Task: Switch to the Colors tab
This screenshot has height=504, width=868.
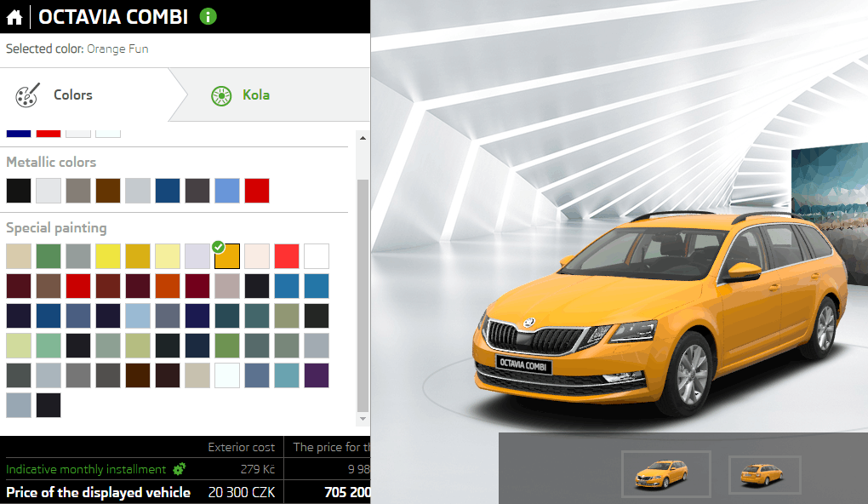Action: (86, 94)
